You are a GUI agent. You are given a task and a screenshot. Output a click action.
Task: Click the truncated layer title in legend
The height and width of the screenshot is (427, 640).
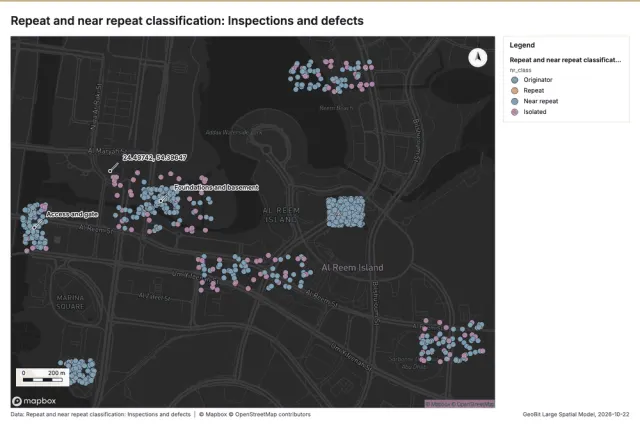pyautogui.click(x=565, y=60)
